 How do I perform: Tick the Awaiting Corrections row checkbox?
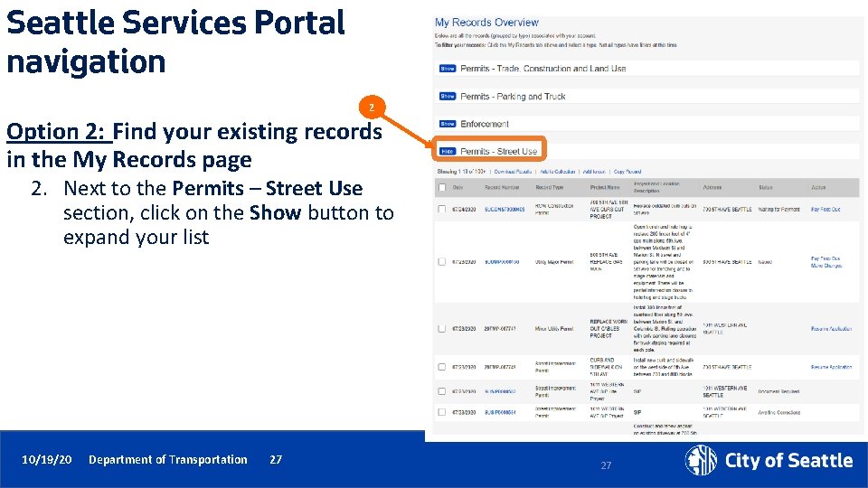coord(442,412)
